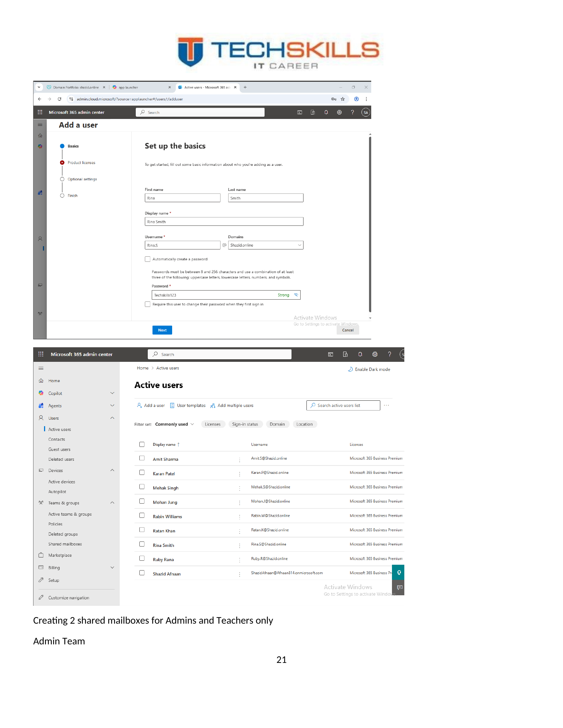This screenshot has width=563, height=728.
Task: Click Add multiple users
Action: point(232,405)
